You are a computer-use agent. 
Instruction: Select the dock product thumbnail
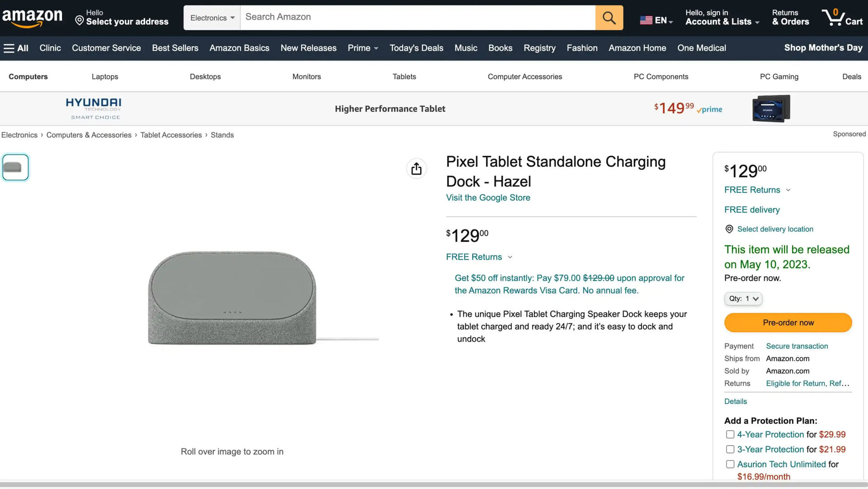pyautogui.click(x=15, y=167)
